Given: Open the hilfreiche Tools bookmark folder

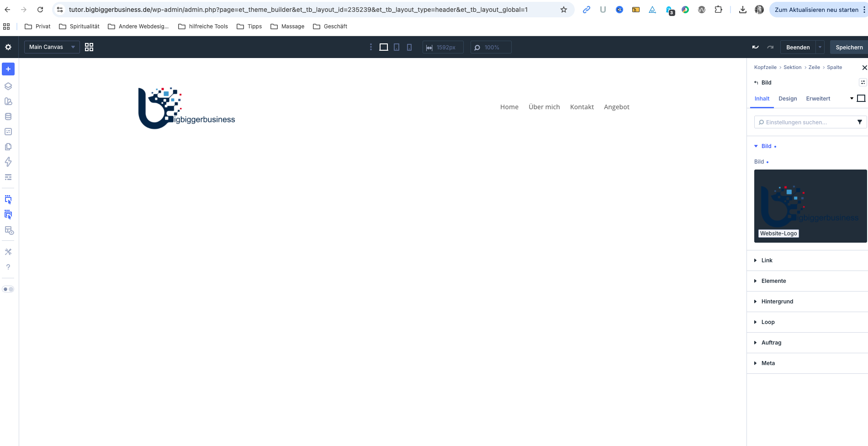Looking at the screenshot, I should click(203, 27).
